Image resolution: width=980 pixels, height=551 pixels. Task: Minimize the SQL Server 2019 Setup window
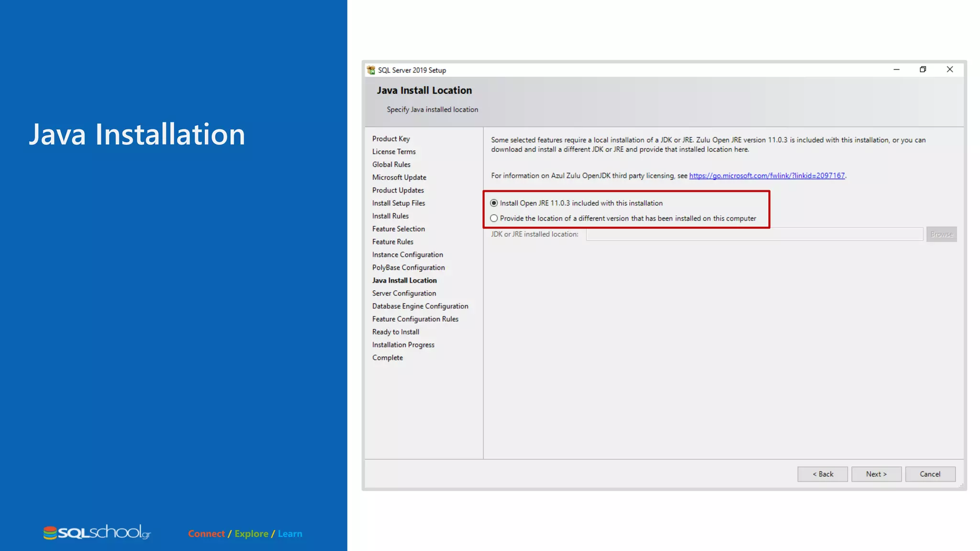tap(896, 70)
